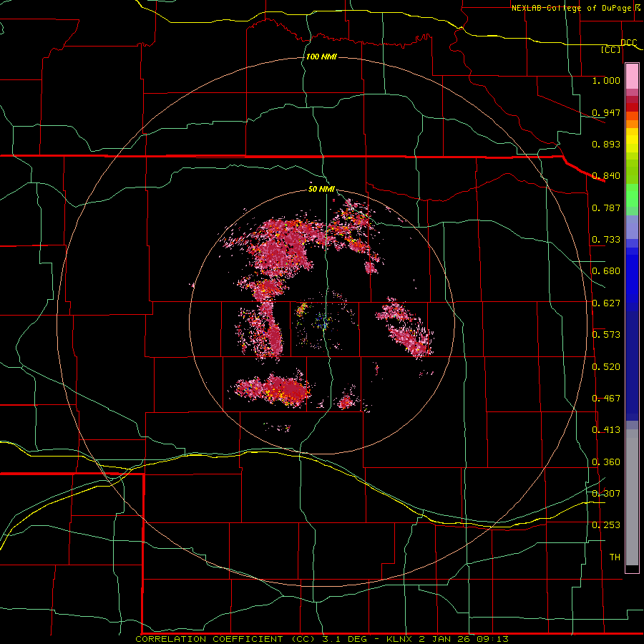Click the 0.360 scale value
The height and width of the screenshot is (644, 644).
click(606, 462)
